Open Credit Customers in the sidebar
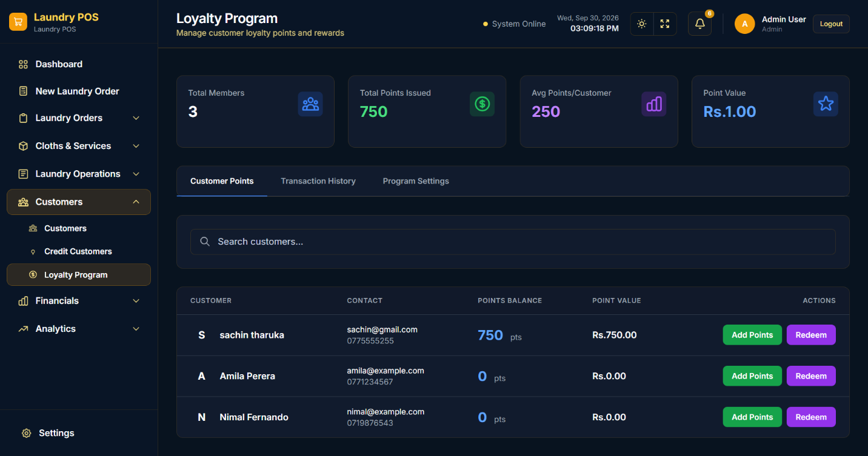Screen dimensions: 868x456 (79, 251)
